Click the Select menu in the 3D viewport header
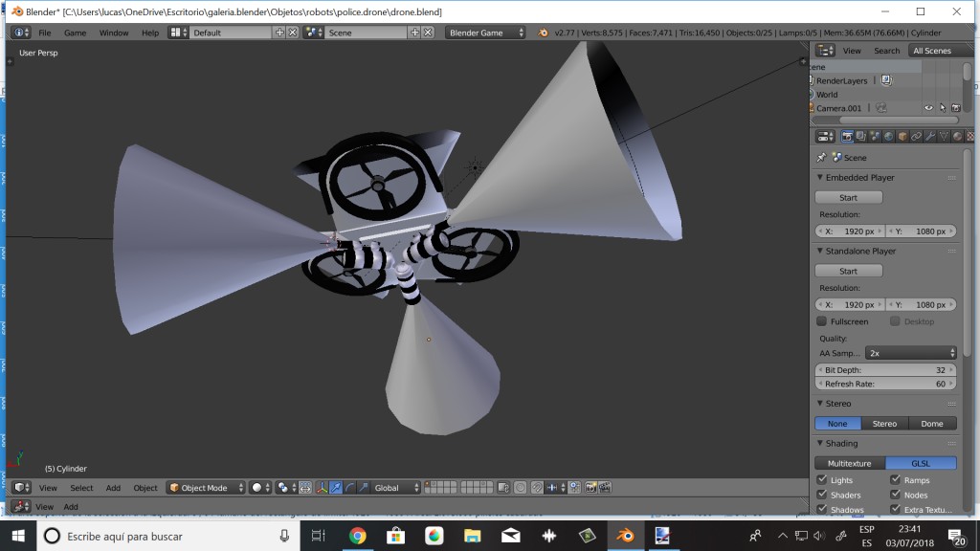The width and height of the screenshot is (980, 551). coord(81,487)
